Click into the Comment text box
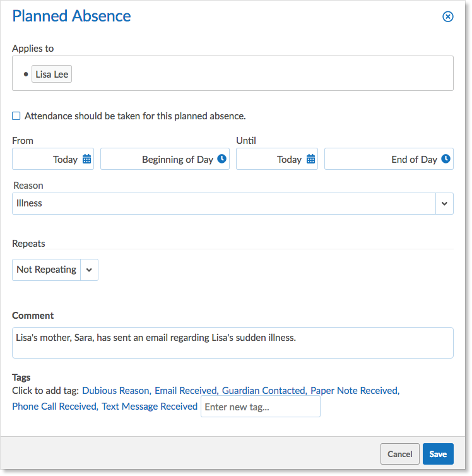The height and width of the screenshot is (476, 472). pos(233,343)
